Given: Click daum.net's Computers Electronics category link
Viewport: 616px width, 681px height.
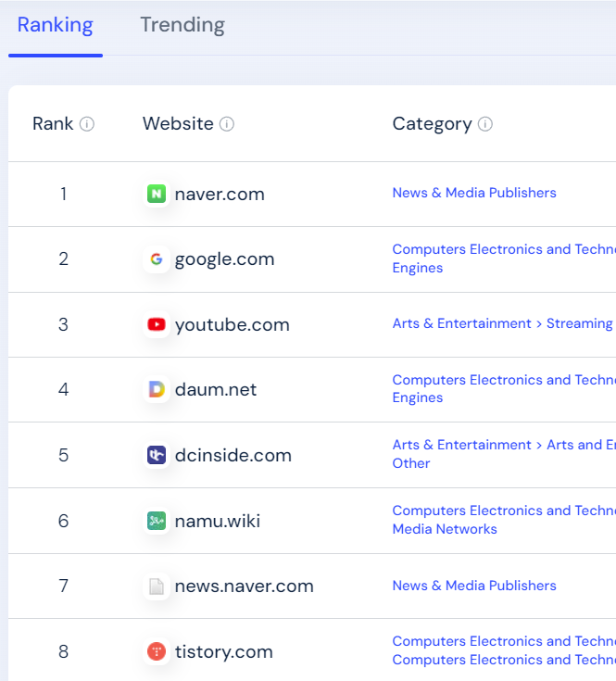Looking at the screenshot, I should [x=504, y=389].
